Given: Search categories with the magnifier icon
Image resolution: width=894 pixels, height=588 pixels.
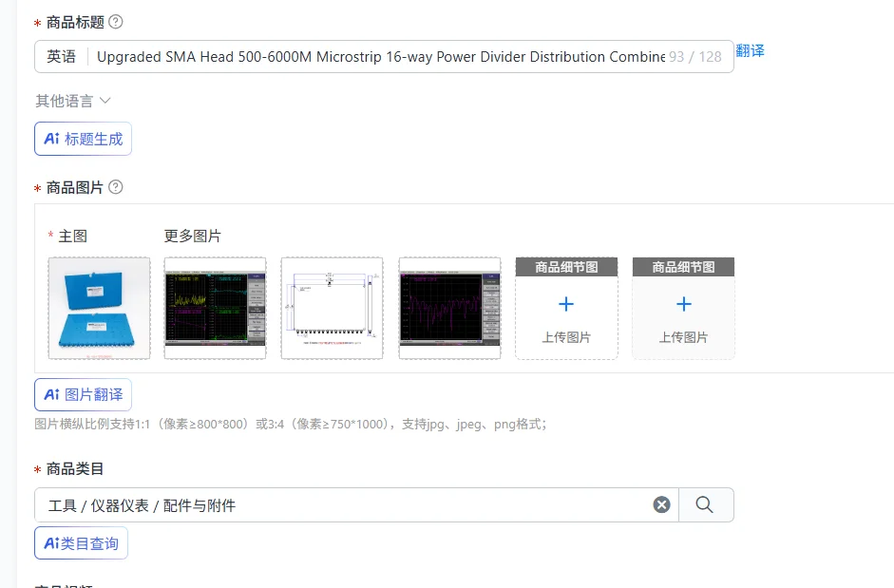Looking at the screenshot, I should pyautogui.click(x=705, y=504).
